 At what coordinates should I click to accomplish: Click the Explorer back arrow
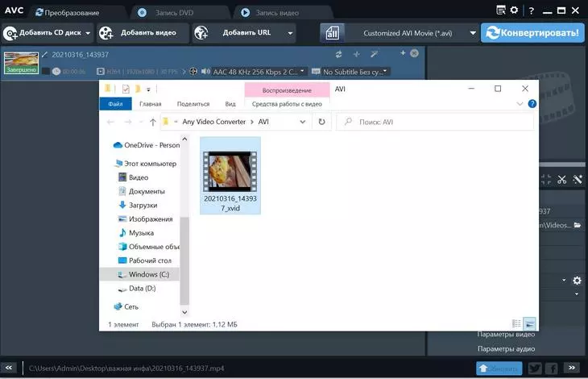[x=110, y=122]
